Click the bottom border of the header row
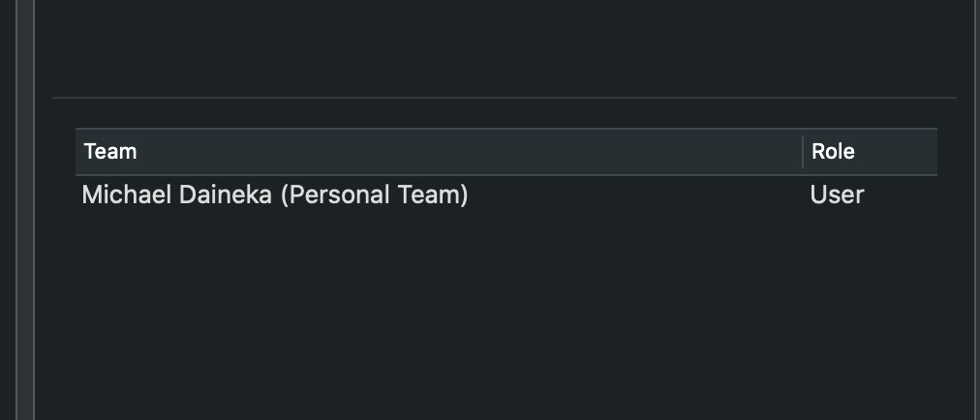Viewport: 980px width, 420px height. 506,175
